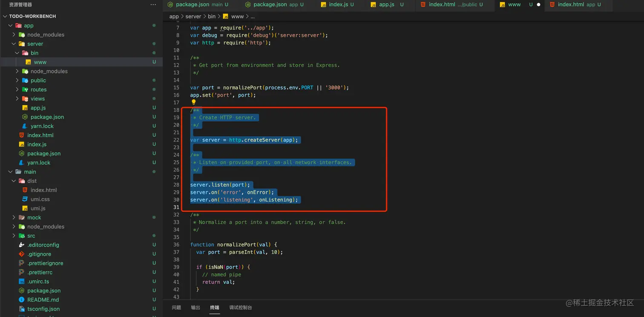Open the 问题 panel tab
Image resolution: width=644 pixels, height=317 pixels.
click(176, 308)
